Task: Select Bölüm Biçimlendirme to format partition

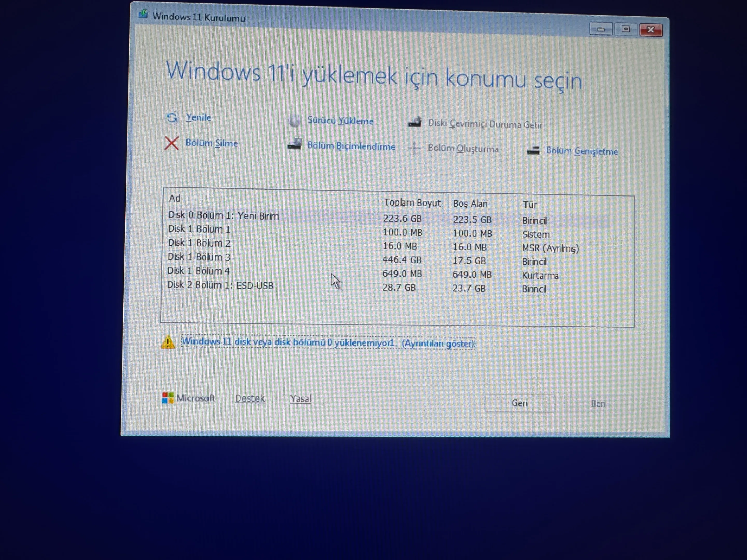Action: (x=351, y=146)
